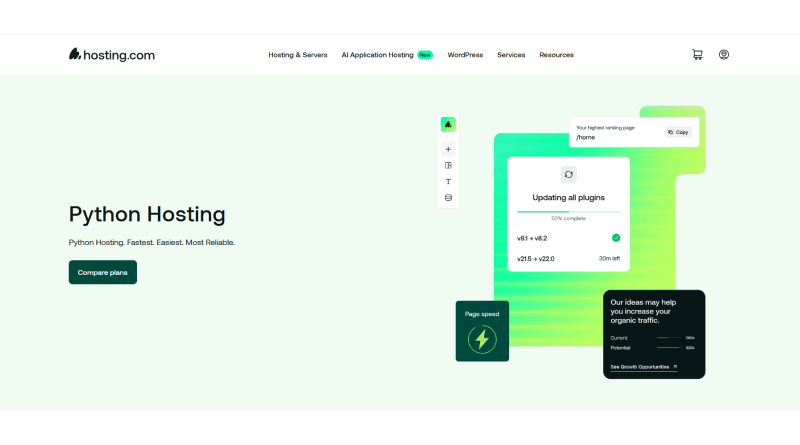The width and height of the screenshot is (800, 445).
Task: Select the text T icon in sidebar
Action: 448,182
